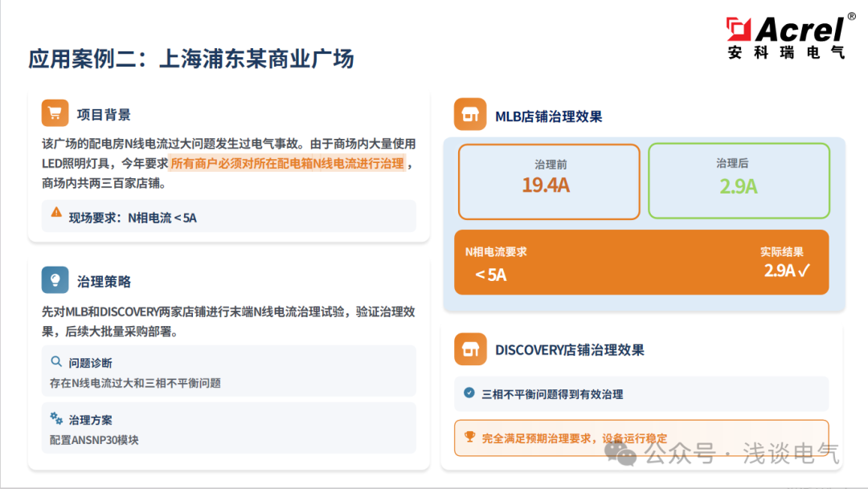
Task: Click the storefront icon beside MLB店铺治理效果
Action: pyautogui.click(x=469, y=114)
